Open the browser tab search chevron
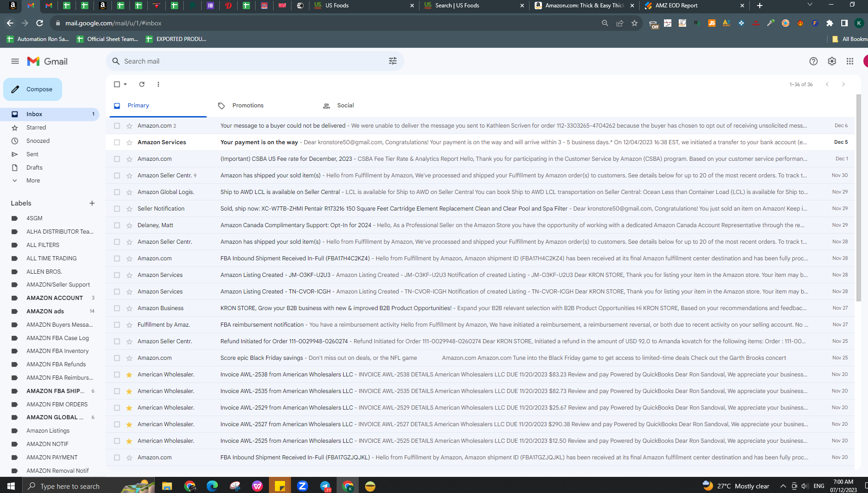Screen dimensions: 868x493 pyautogui.click(x=810, y=5)
